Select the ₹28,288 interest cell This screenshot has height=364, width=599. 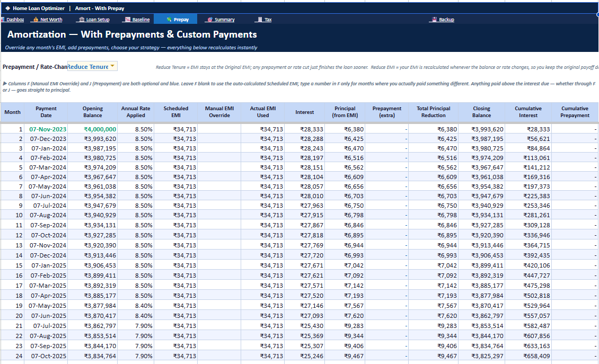pos(304,139)
